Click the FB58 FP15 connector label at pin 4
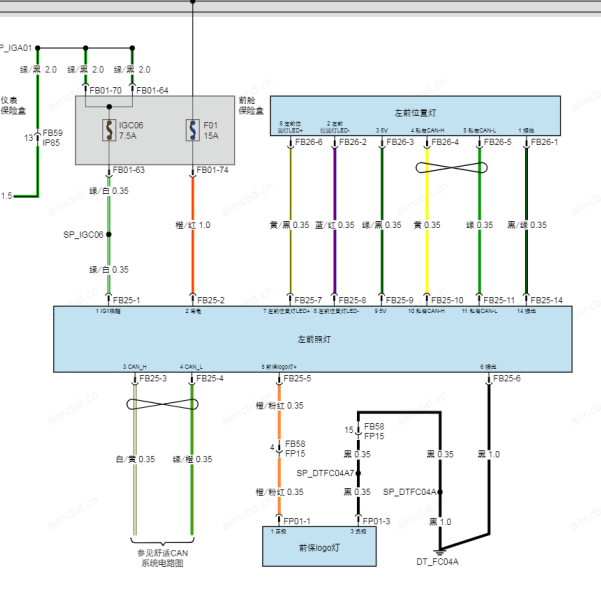 tap(295, 449)
